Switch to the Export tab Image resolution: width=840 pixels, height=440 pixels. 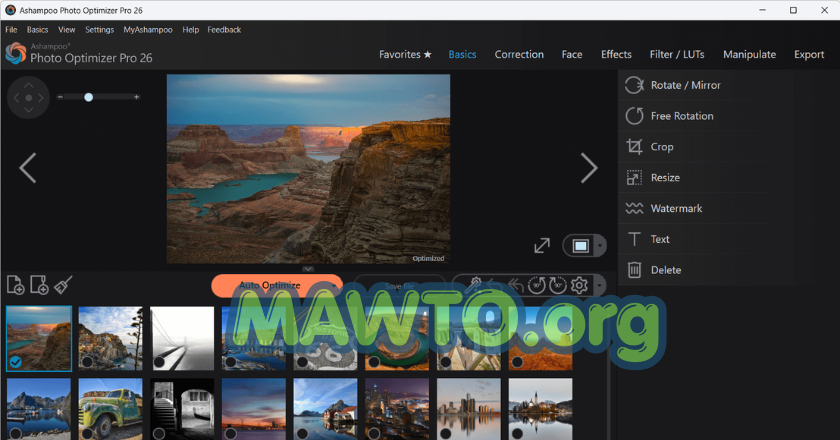pos(809,54)
